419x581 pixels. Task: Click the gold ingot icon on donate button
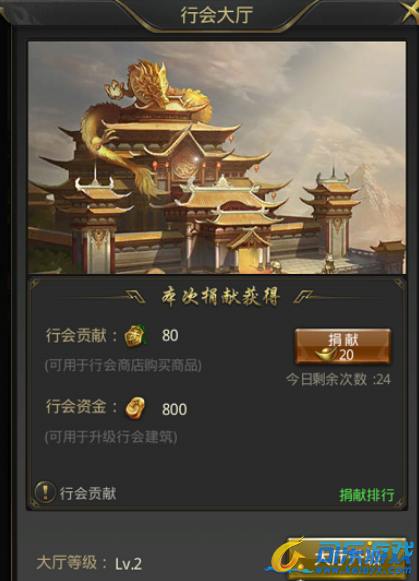(326, 353)
